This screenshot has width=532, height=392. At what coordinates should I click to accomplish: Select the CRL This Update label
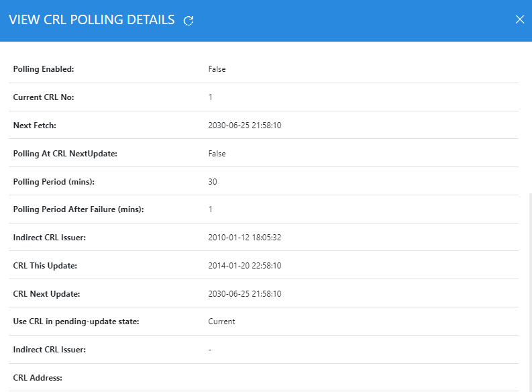click(x=45, y=266)
